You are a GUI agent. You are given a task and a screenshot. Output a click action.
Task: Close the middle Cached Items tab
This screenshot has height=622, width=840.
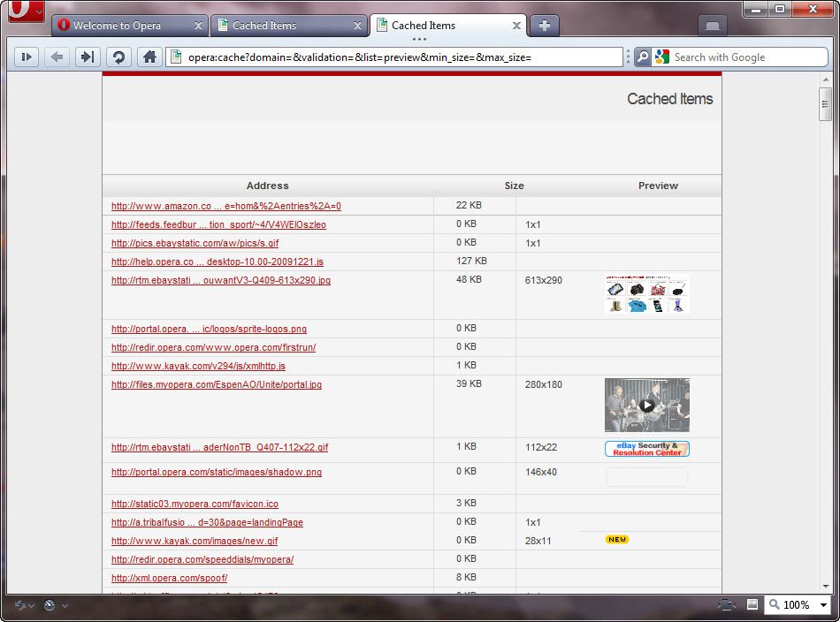point(357,25)
